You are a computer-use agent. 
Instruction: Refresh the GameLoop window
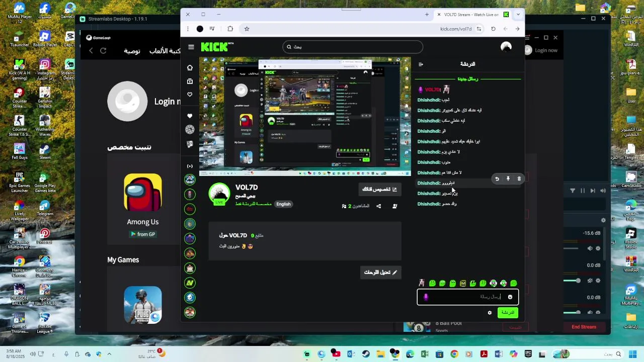[x=103, y=51]
